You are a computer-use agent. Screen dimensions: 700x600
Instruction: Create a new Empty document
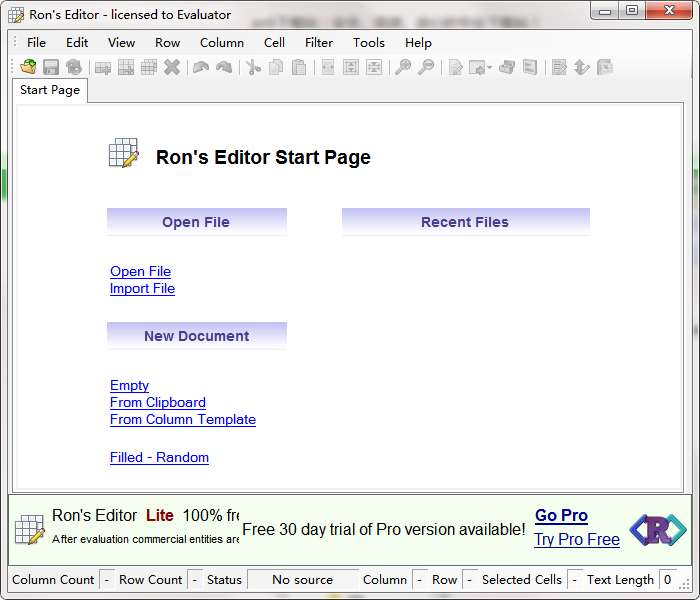pos(129,386)
